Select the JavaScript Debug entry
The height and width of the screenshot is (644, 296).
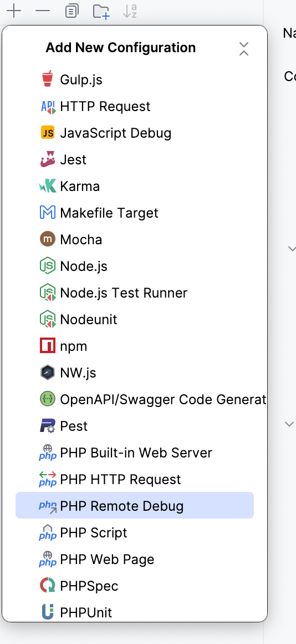click(x=135, y=133)
